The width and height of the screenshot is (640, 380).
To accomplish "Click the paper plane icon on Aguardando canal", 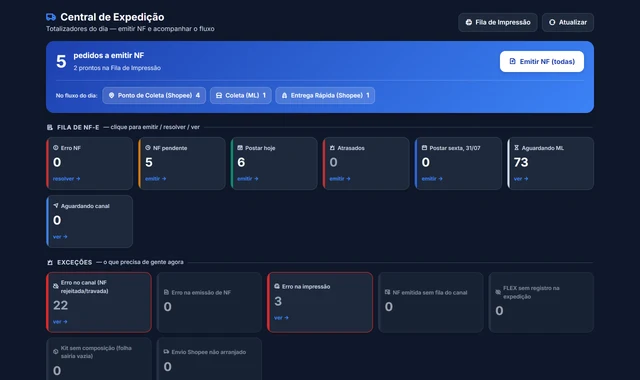I will pos(56,206).
